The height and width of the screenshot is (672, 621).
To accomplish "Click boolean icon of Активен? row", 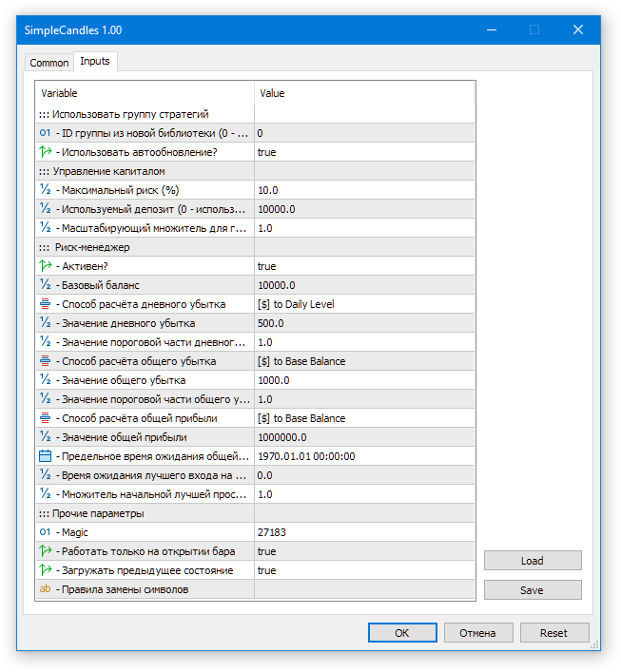I will click(x=45, y=266).
